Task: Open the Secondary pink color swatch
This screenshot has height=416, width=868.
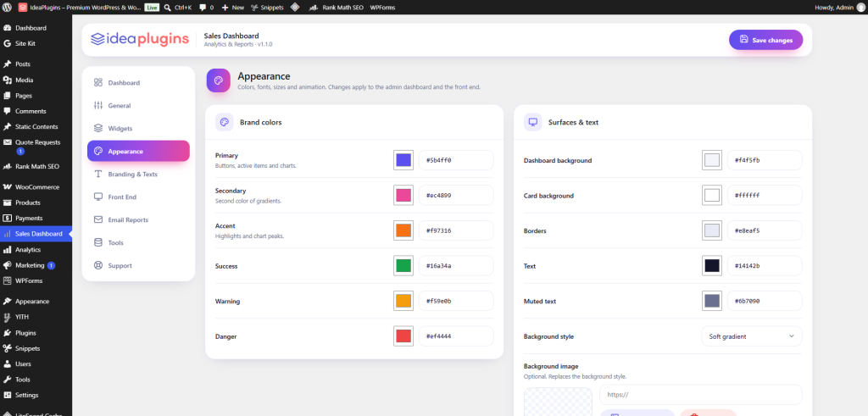Action: [403, 195]
